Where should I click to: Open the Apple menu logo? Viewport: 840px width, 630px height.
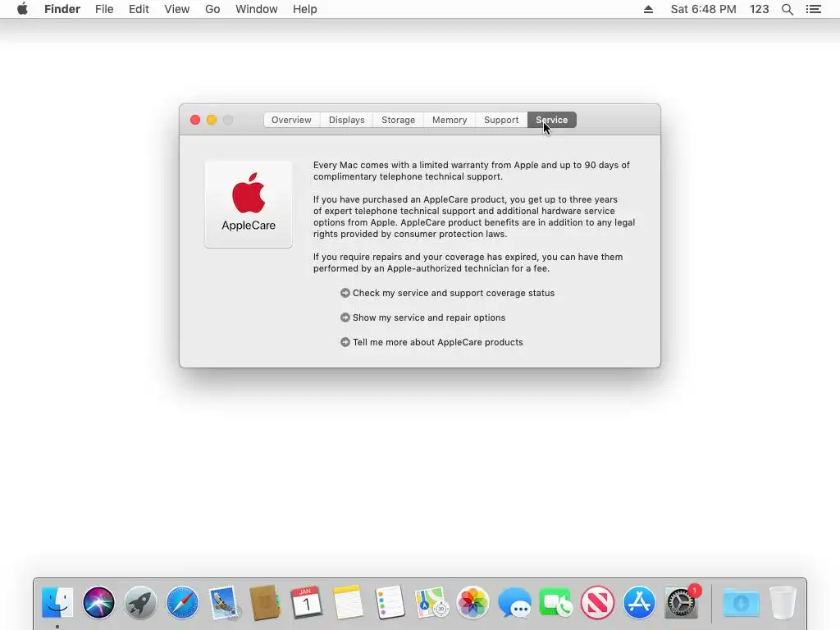[x=22, y=9]
